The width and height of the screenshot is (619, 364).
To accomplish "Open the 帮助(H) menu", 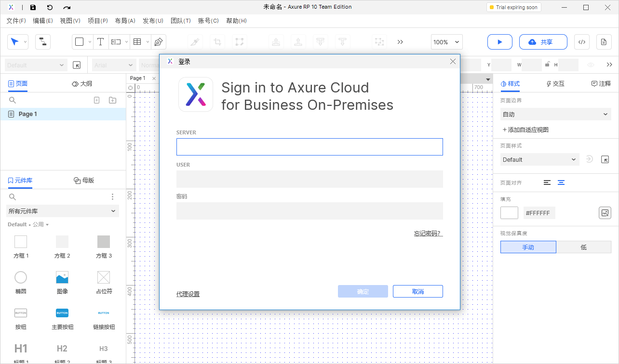I will pos(236,21).
